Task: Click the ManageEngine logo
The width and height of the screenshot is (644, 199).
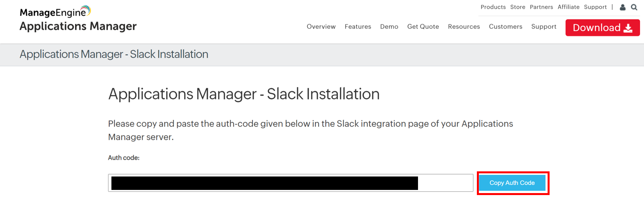Action: pyautogui.click(x=55, y=12)
